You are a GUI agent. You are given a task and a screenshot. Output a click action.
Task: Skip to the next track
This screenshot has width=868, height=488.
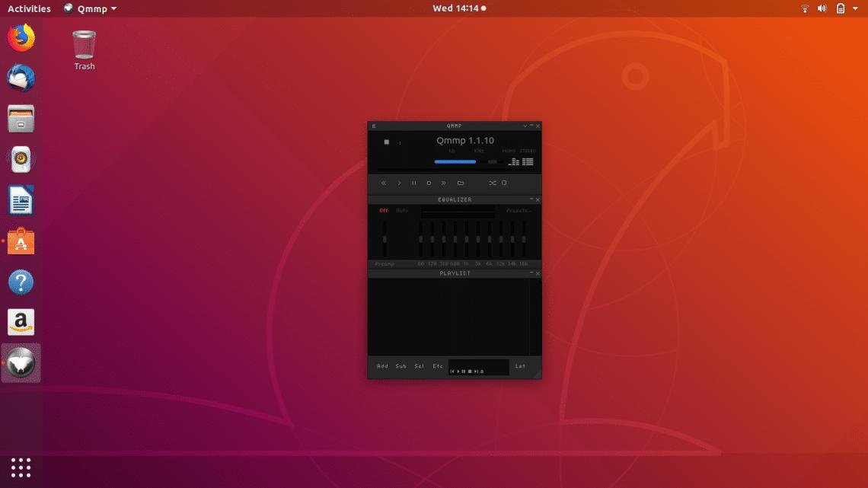point(444,183)
